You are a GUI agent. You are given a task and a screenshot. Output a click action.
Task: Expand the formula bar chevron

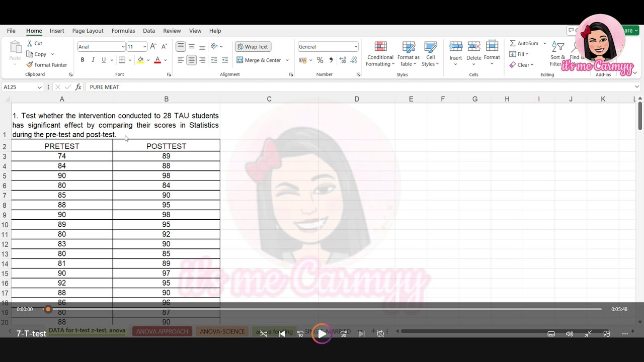tap(637, 87)
